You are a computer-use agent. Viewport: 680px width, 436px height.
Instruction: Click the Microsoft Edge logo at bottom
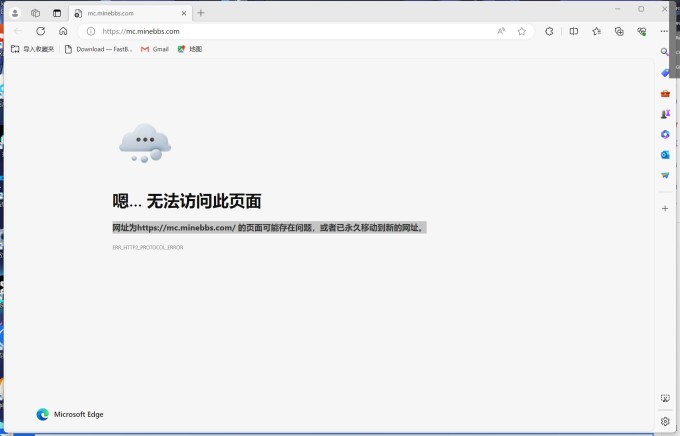click(x=42, y=414)
